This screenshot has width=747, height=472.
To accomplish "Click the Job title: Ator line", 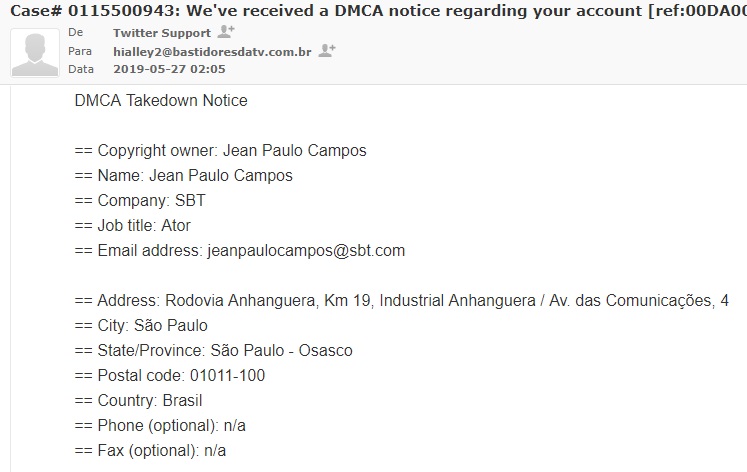I will click(132, 226).
